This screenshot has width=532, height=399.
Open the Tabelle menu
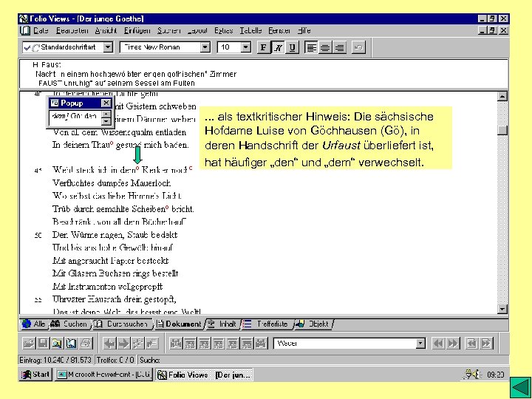(250, 30)
